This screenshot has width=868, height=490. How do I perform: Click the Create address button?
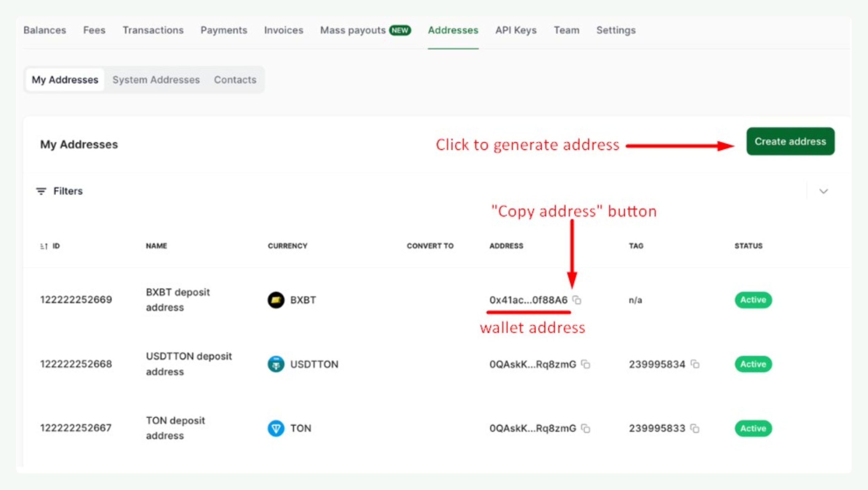click(790, 141)
